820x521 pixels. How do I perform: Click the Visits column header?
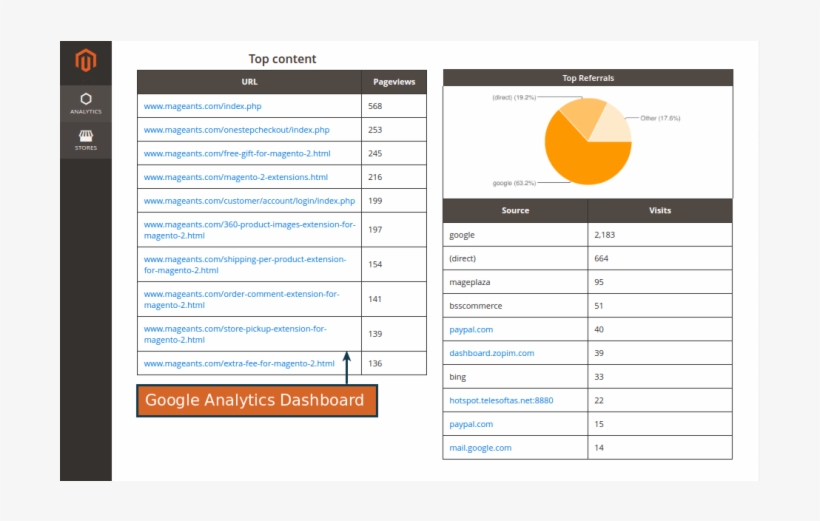[x=660, y=210]
